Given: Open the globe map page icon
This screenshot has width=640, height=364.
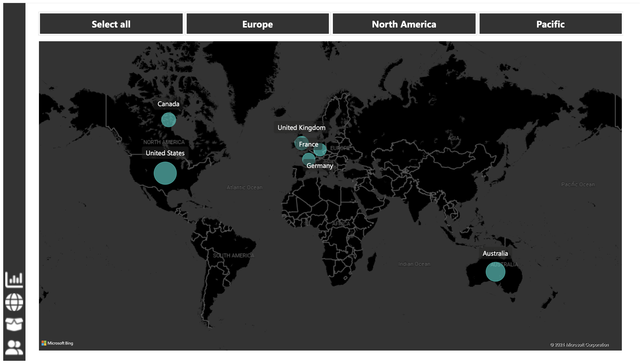Looking at the screenshot, I should point(14,302).
